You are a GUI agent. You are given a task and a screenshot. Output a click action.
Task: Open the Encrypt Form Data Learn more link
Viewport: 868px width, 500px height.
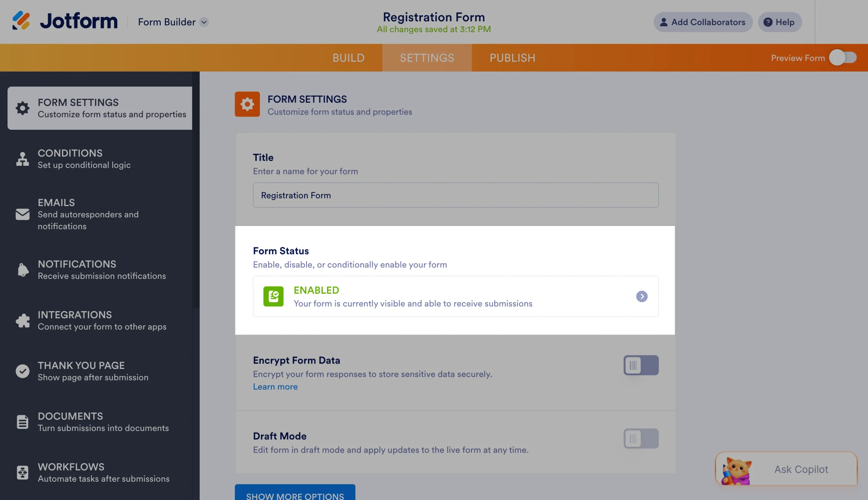tap(275, 387)
